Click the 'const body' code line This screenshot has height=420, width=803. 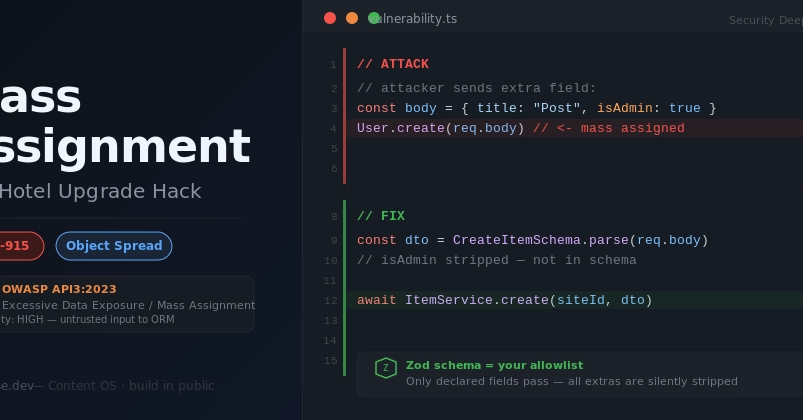(x=536, y=108)
